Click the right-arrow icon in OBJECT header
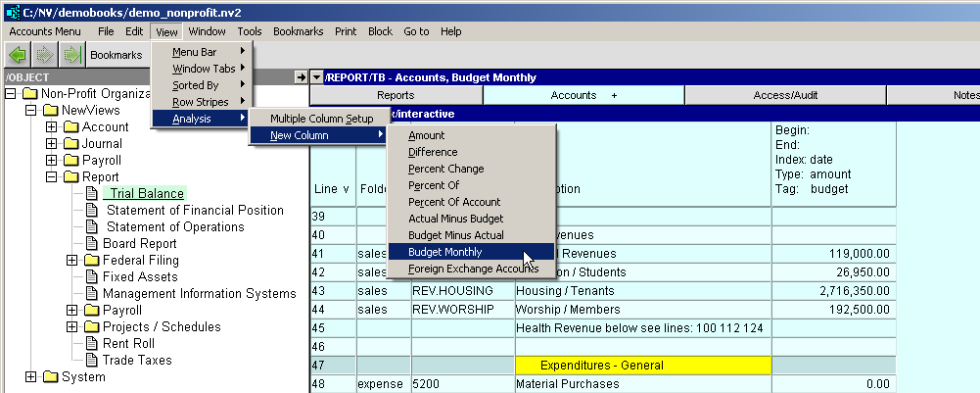Viewport: 980px width, 393px height. [301, 77]
